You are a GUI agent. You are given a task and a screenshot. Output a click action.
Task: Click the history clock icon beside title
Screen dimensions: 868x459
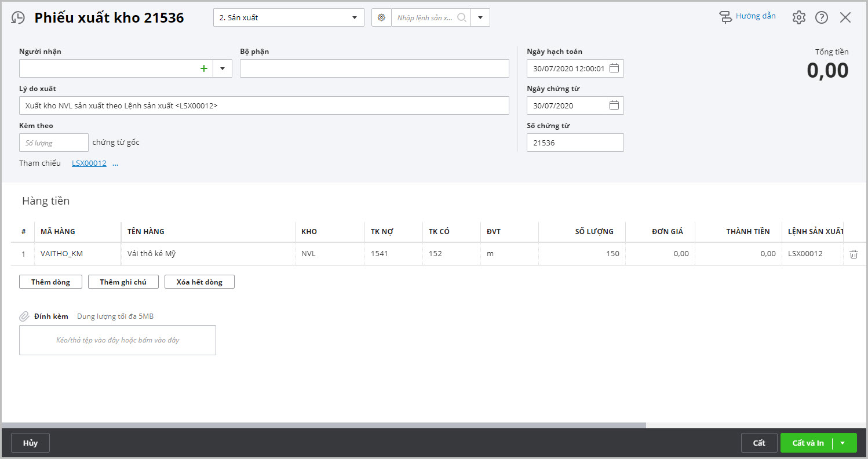coord(18,18)
